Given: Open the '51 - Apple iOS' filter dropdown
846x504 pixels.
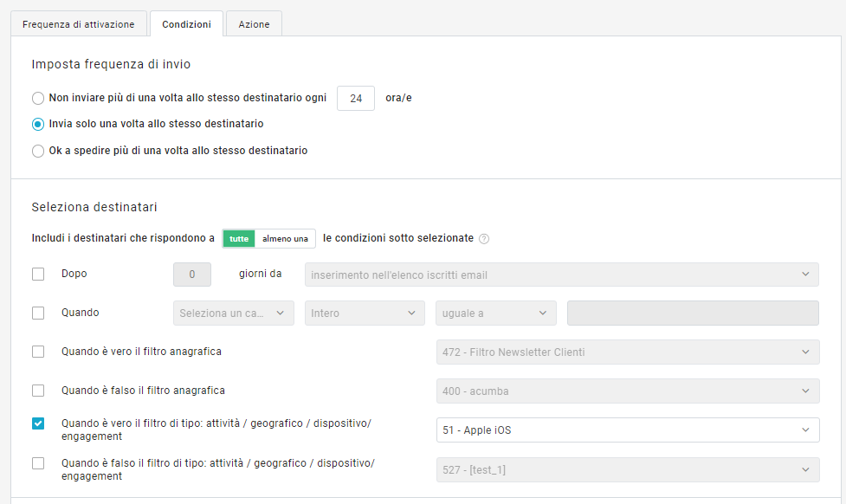Looking at the screenshot, I should (627, 430).
